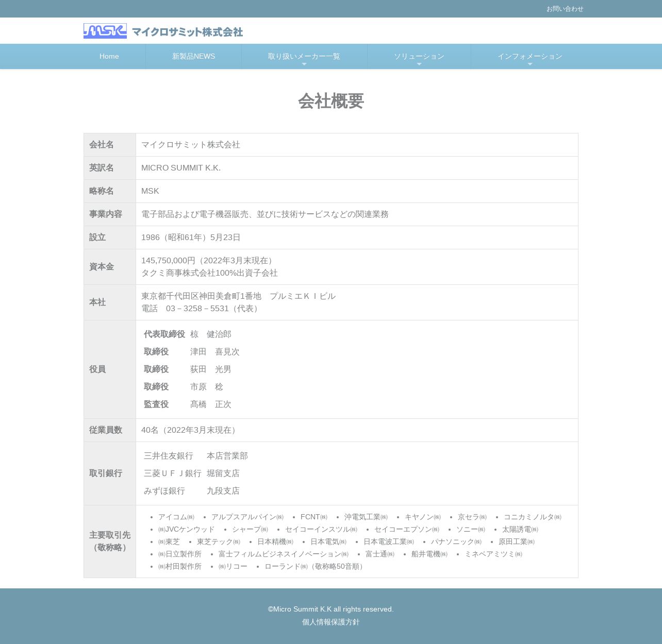Click the 堀留支店 branch name

pos(223,473)
